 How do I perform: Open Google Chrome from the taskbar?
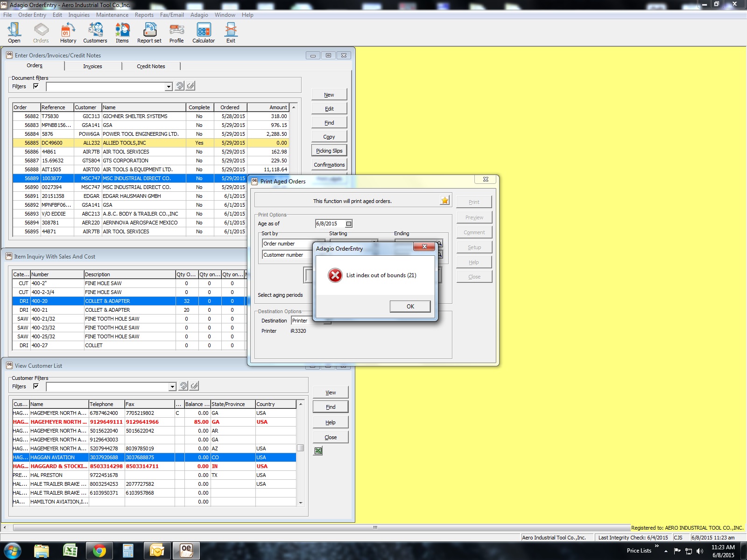pyautogui.click(x=99, y=551)
